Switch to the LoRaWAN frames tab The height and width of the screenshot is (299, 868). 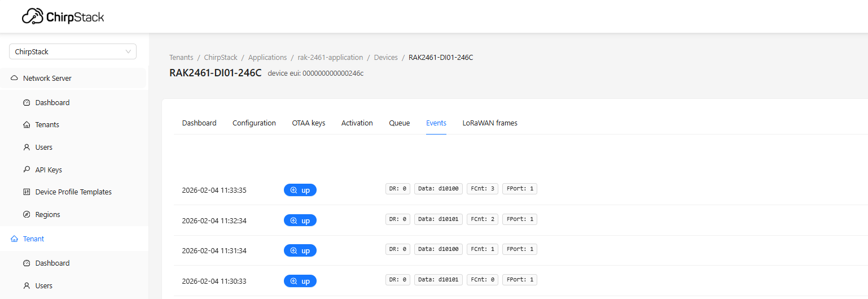coord(489,123)
